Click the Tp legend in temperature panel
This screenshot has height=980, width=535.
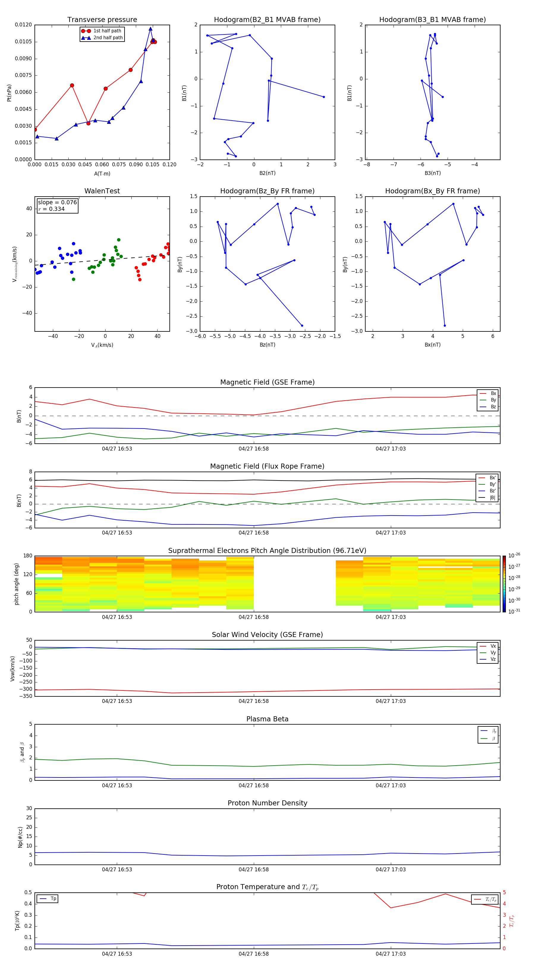pyautogui.click(x=48, y=899)
